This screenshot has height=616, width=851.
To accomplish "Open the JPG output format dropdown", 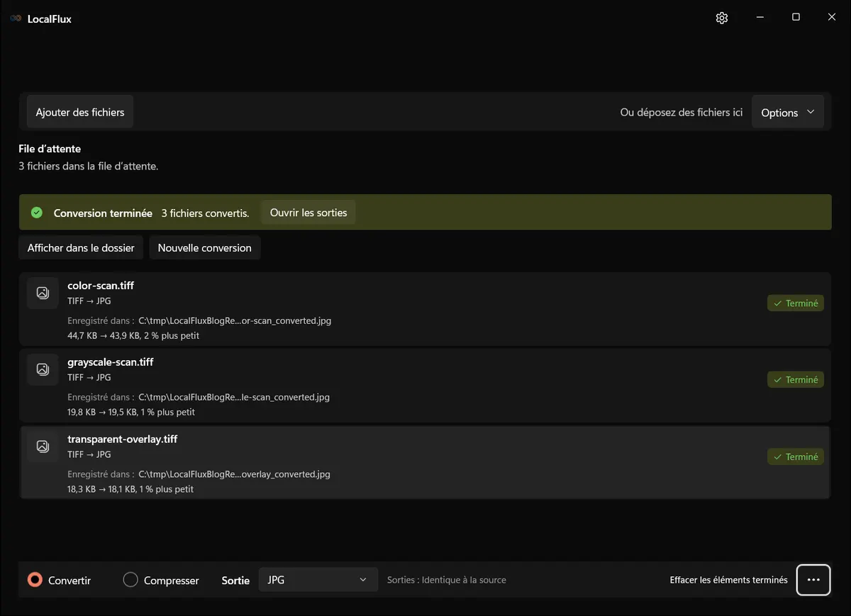I will [x=318, y=580].
